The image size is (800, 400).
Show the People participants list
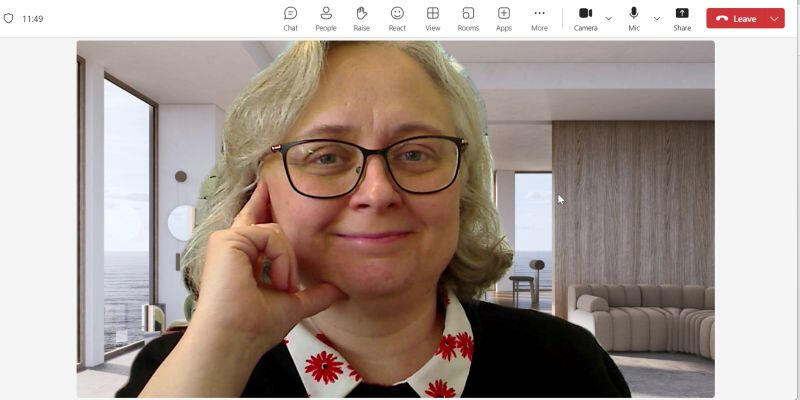(x=326, y=19)
